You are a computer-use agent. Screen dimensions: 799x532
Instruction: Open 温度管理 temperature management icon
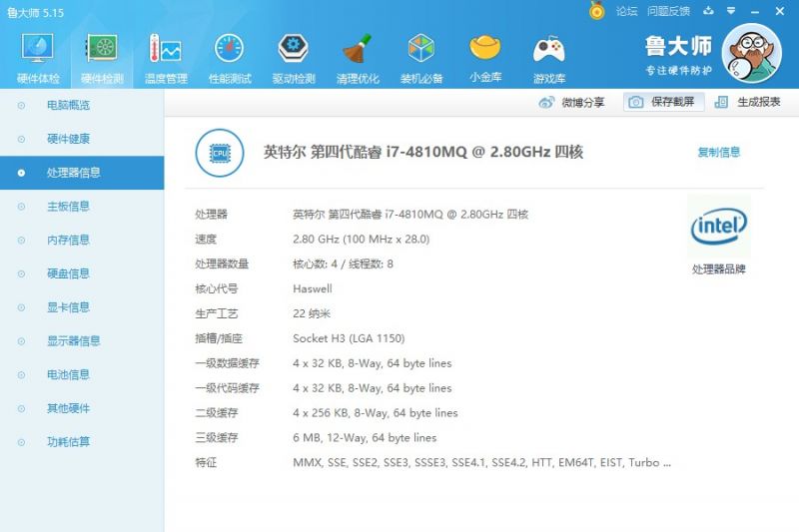click(x=166, y=58)
